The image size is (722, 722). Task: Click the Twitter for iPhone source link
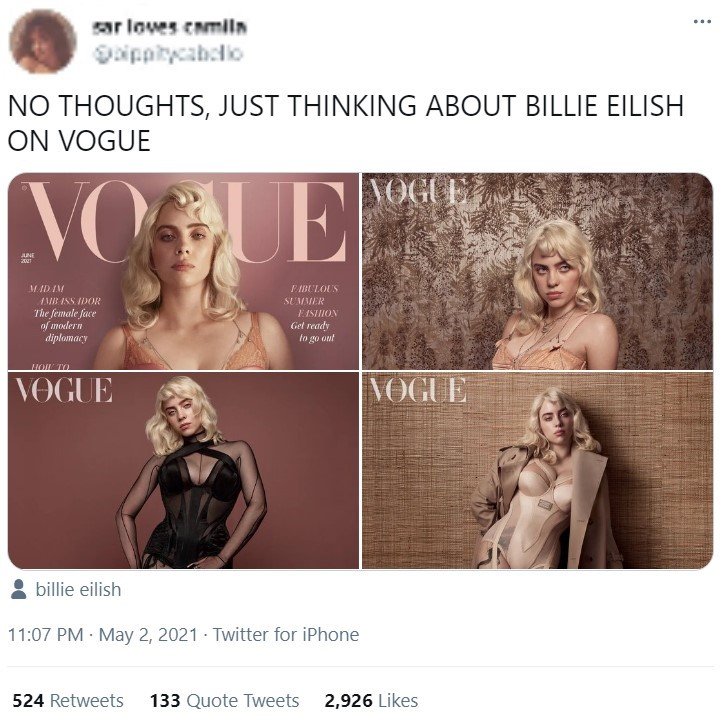[x=285, y=635]
